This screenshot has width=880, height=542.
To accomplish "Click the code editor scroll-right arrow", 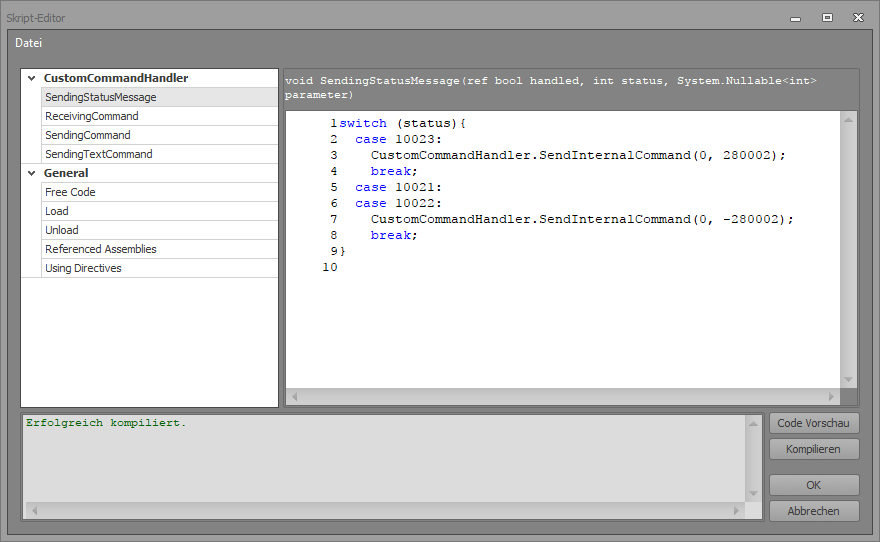I will click(x=831, y=397).
